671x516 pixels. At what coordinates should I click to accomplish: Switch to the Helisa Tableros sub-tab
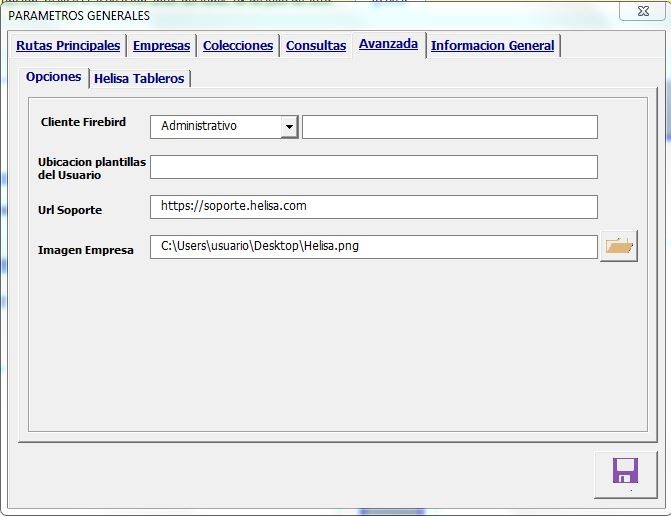pos(139,78)
